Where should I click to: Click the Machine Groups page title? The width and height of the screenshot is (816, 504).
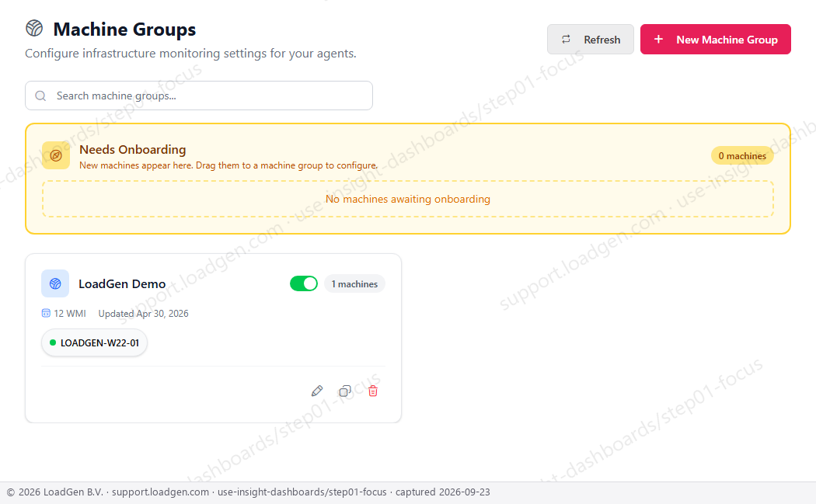pyautogui.click(x=124, y=30)
